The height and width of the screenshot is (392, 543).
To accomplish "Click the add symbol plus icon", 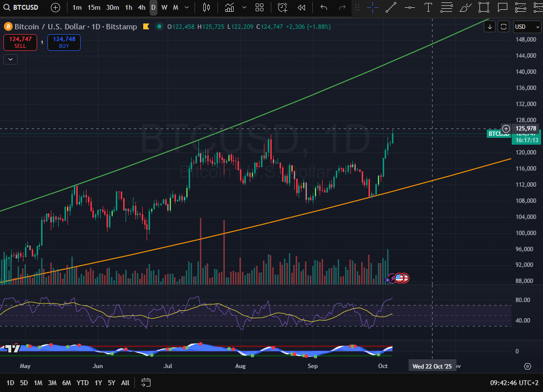I will [55, 7].
